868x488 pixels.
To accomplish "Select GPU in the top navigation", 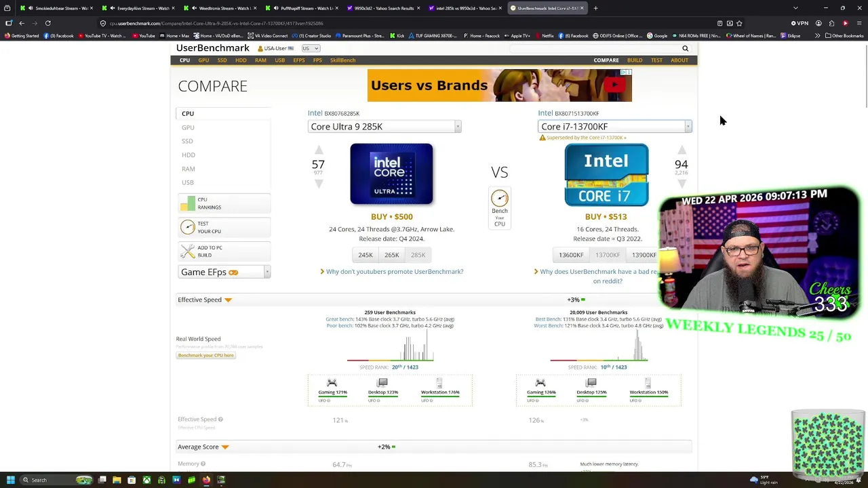I will point(203,60).
